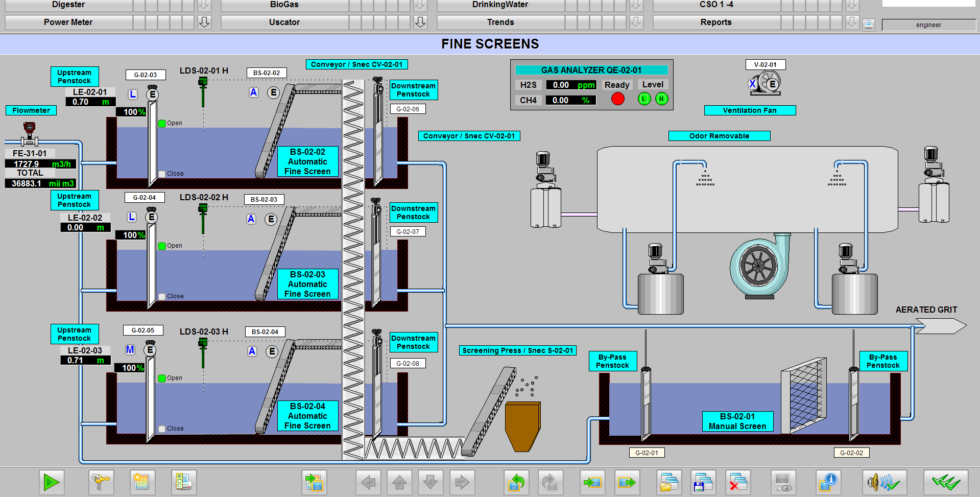The image size is (980, 497).
Task: Expand the Trends dropdown arrow
Action: 636,22
